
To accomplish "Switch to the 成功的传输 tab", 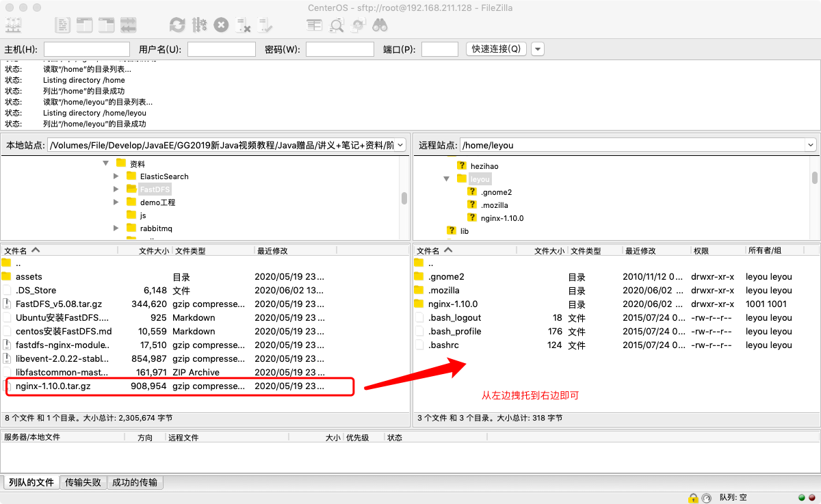I will (x=135, y=482).
